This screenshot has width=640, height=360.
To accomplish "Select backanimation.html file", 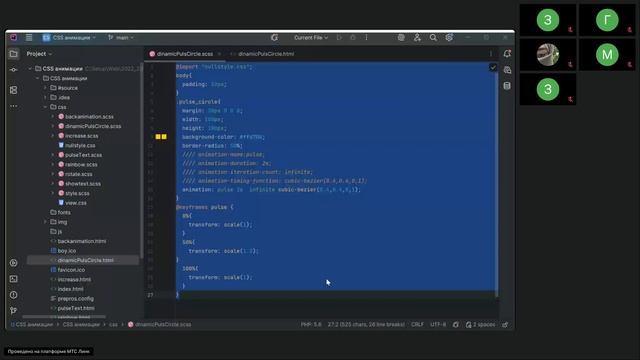I will click(82, 241).
